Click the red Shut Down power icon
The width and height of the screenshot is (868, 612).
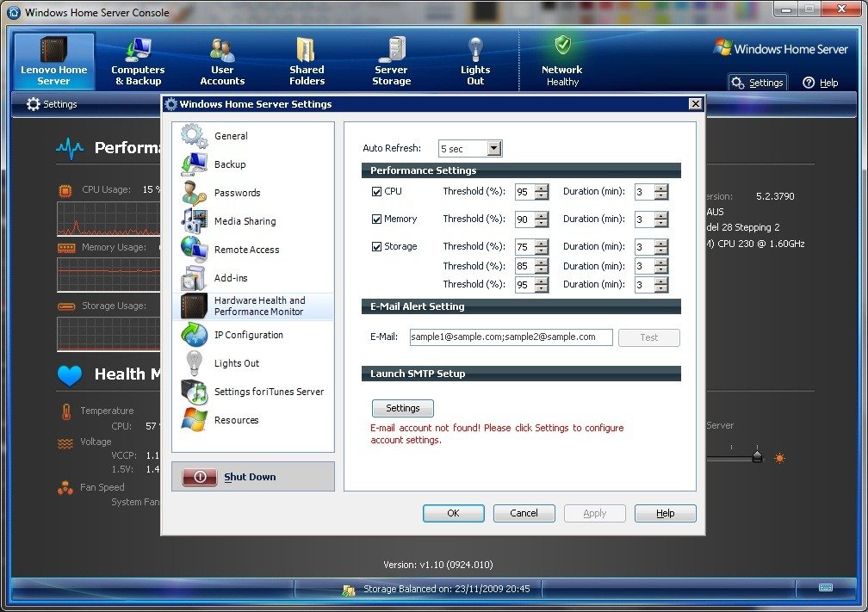tap(200, 477)
